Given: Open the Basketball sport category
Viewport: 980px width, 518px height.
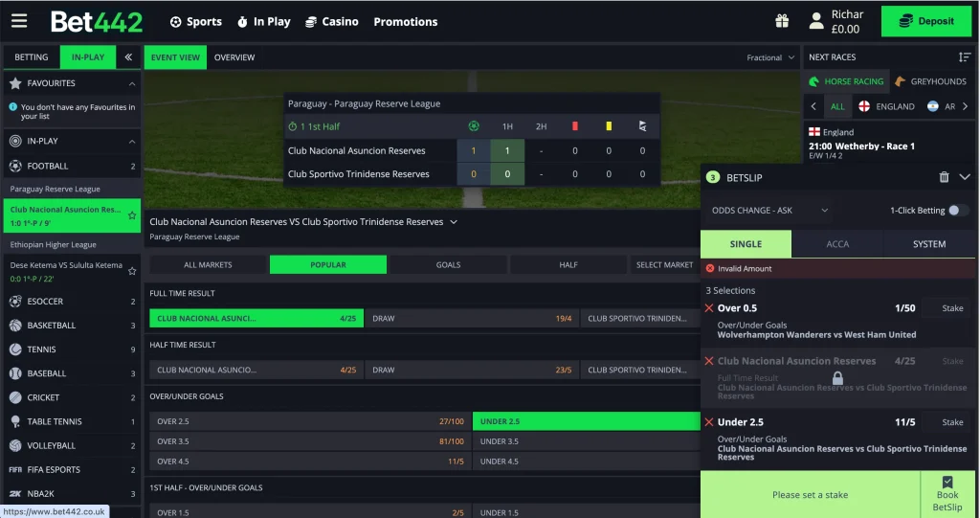Looking at the screenshot, I should coord(72,326).
